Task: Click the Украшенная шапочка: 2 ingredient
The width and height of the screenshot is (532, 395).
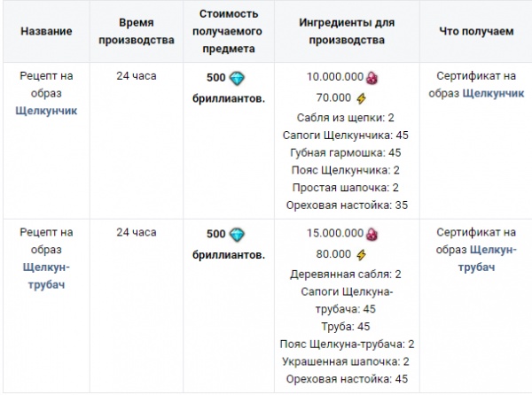Action: [346, 361]
